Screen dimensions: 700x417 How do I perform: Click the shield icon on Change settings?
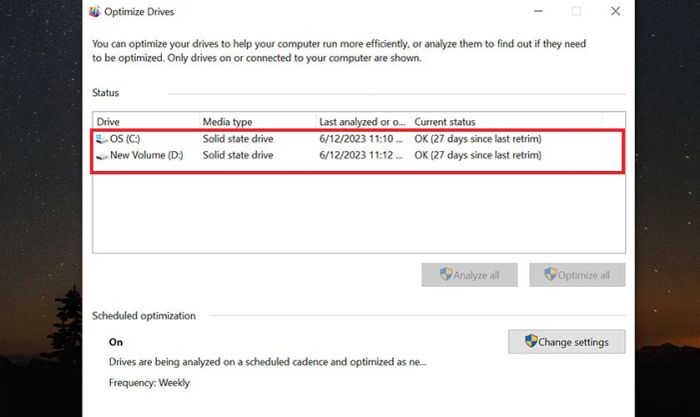[530, 342]
